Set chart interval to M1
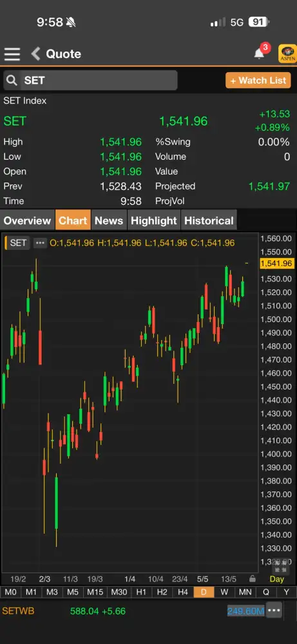The image size is (297, 644). pyautogui.click(x=31, y=592)
